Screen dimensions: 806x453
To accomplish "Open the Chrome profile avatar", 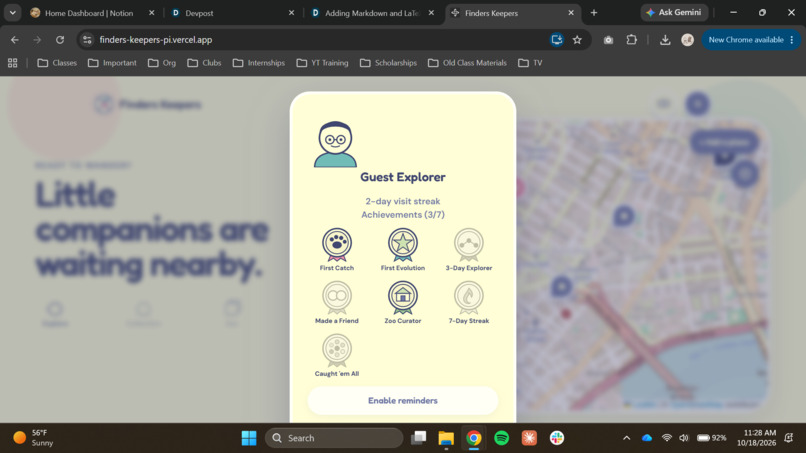I will [687, 40].
